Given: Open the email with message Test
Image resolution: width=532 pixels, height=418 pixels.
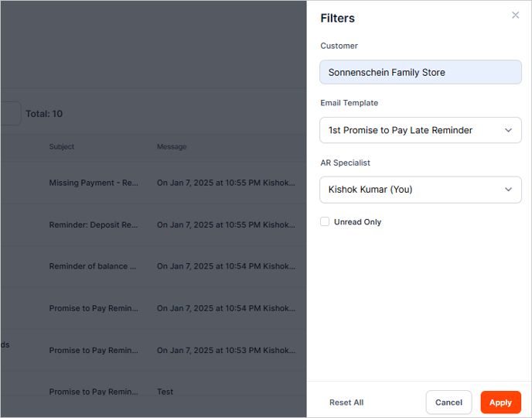Looking at the screenshot, I should [x=165, y=392].
